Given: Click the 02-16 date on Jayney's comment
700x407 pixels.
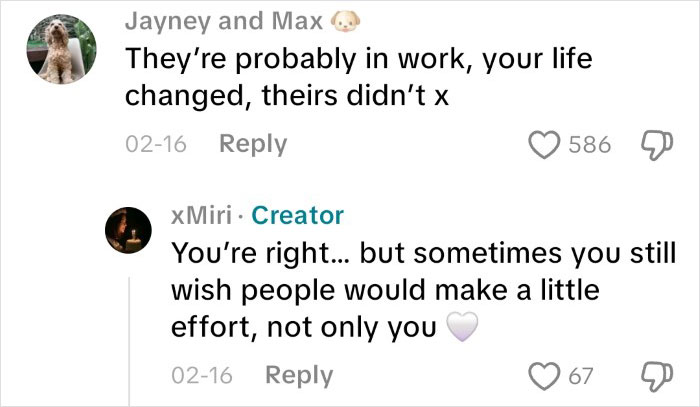Looking at the screenshot, I should [x=155, y=145].
